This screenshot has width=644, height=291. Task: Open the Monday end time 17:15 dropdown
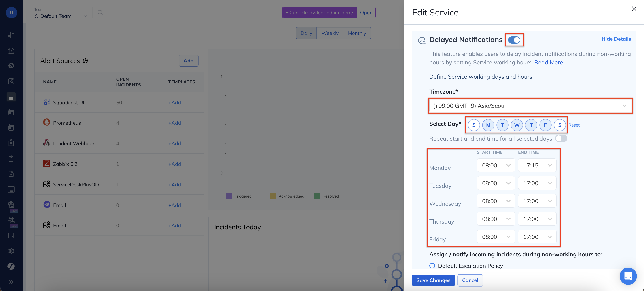pyautogui.click(x=537, y=165)
